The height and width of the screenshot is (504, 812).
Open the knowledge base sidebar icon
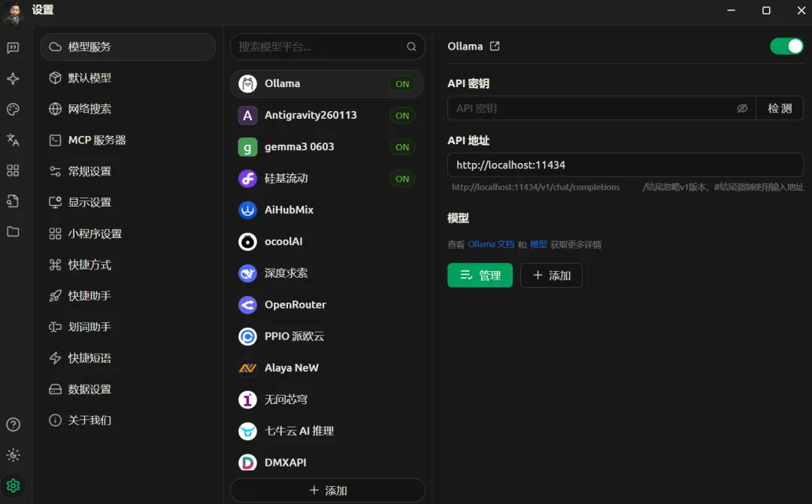13,201
